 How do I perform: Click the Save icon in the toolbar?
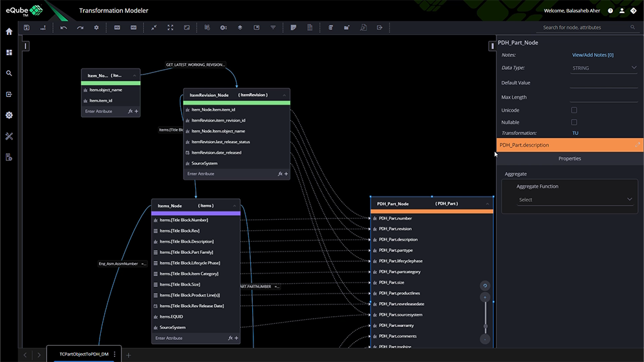(27, 28)
